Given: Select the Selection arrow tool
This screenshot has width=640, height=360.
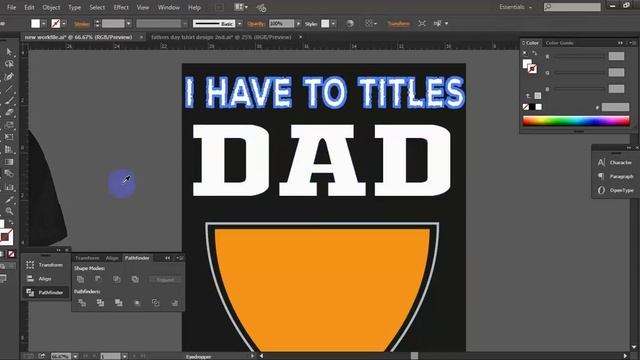Looking at the screenshot, I should (9, 52).
